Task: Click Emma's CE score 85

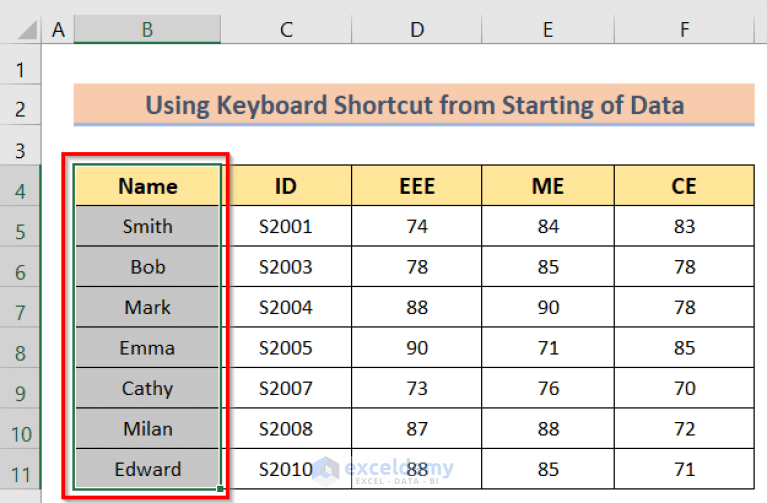Action: point(684,348)
